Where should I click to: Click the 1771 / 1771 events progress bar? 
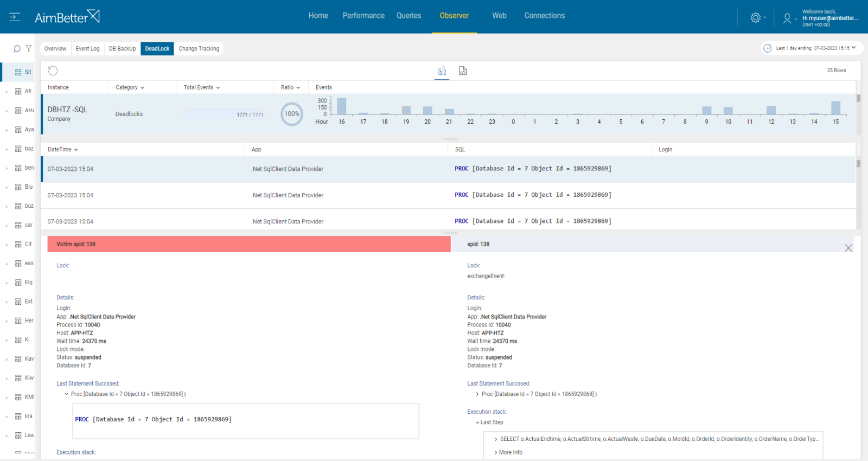pos(224,114)
